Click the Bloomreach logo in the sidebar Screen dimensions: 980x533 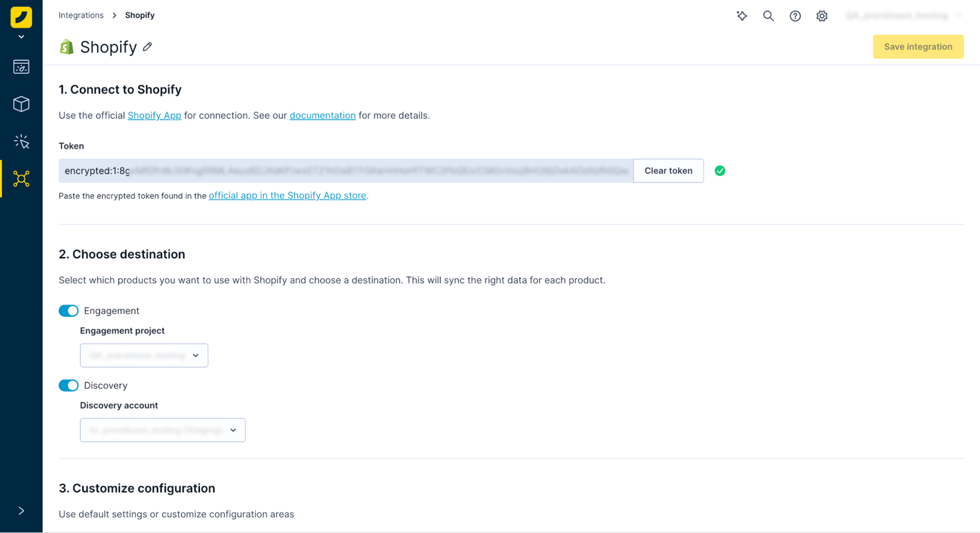tap(21, 17)
